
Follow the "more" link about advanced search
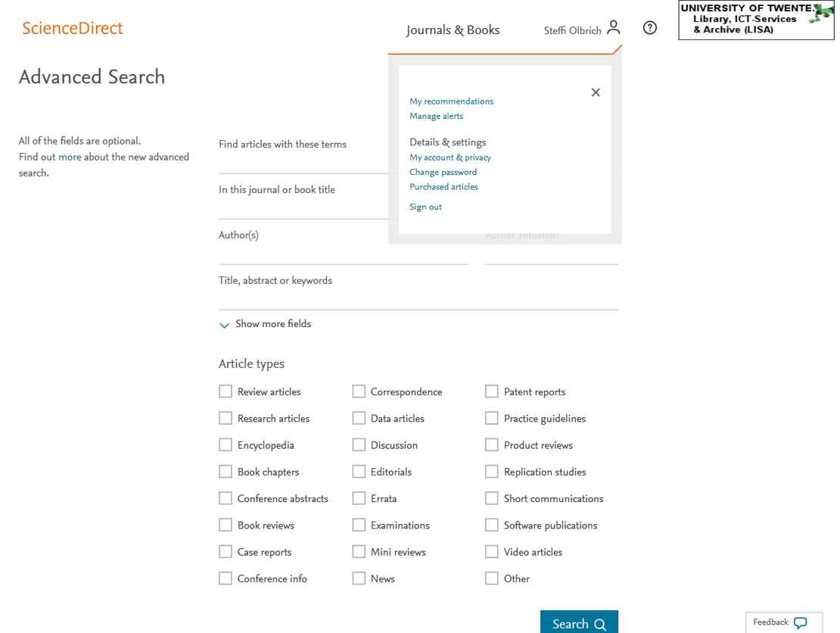70,157
